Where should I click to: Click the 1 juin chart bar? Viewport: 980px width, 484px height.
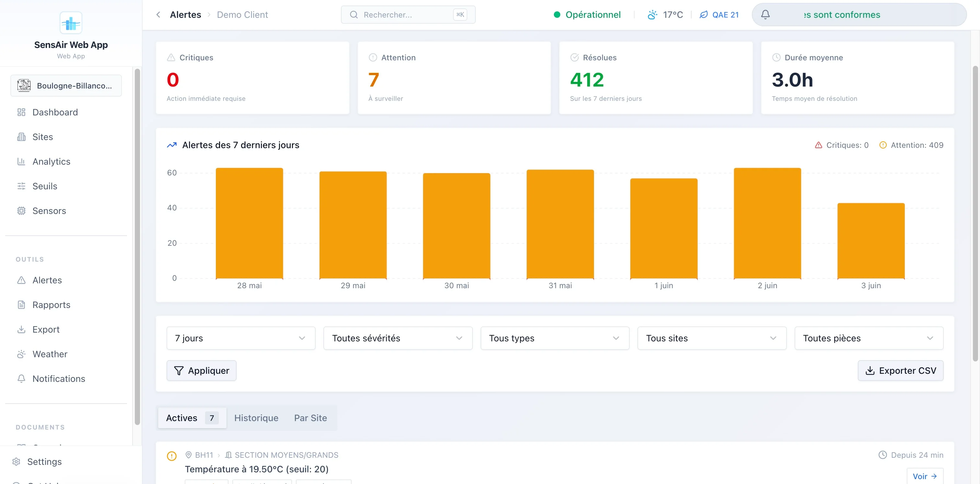663,229
